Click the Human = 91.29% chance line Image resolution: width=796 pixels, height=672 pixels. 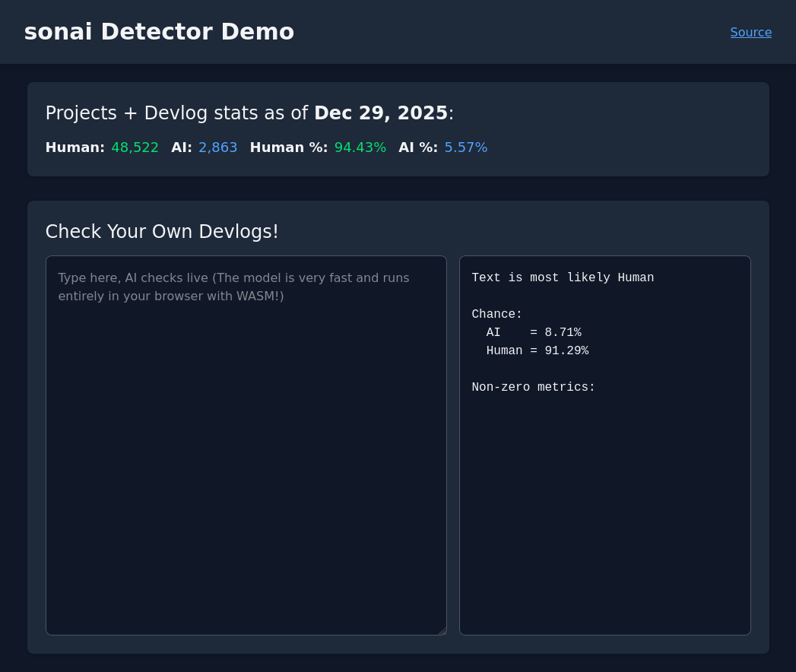(537, 351)
